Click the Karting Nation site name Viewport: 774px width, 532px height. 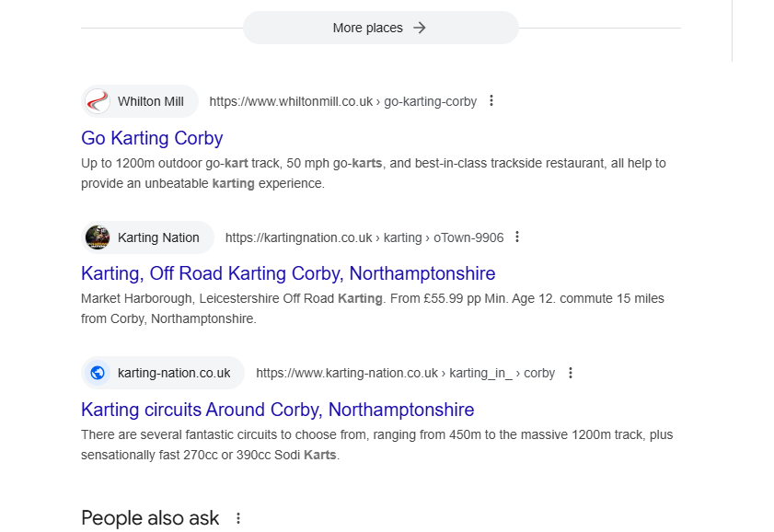point(158,237)
